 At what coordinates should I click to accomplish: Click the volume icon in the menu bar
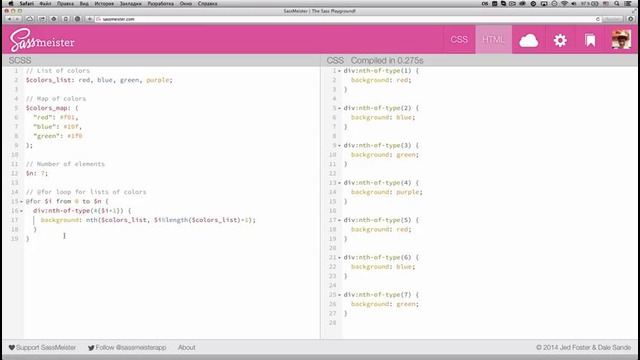pos(573,3)
